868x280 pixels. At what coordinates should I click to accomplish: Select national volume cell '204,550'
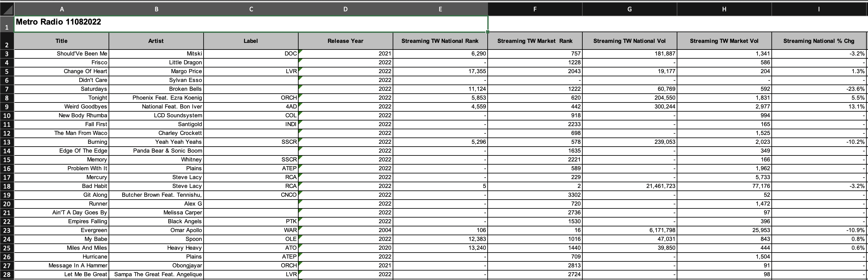tap(629, 98)
